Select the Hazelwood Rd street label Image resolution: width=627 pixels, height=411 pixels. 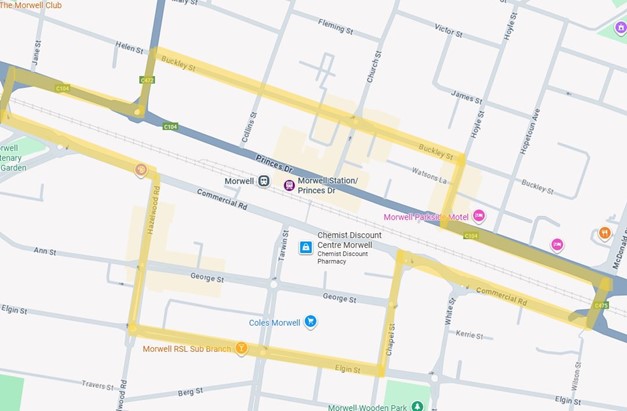click(153, 210)
